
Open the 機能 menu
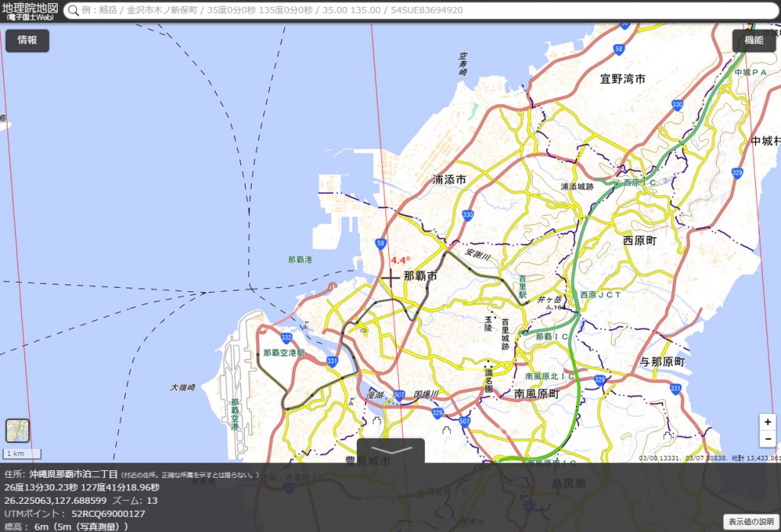754,40
